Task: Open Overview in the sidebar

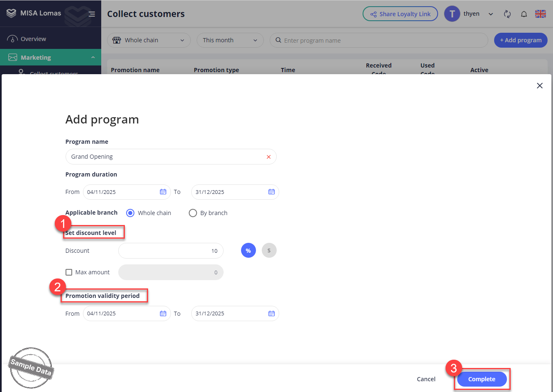Action: point(33,39)
